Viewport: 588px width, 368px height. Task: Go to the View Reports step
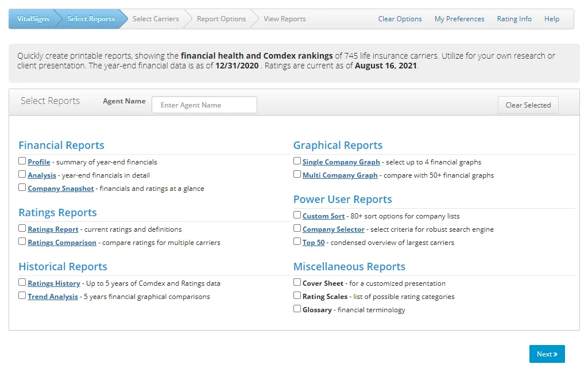coord(284,18)
